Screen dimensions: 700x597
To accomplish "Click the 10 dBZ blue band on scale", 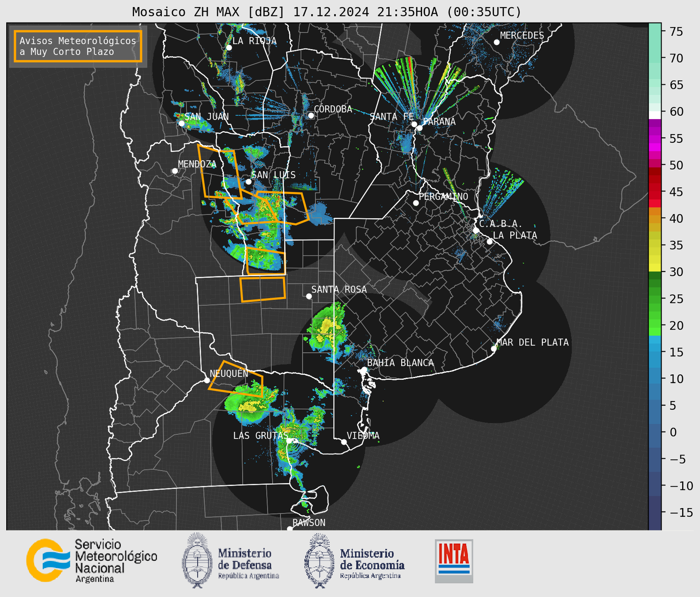I will [x=655, y=379].
